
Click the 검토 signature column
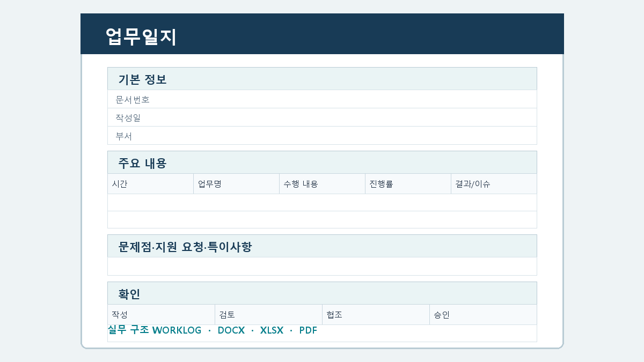[x=268, y=315]
